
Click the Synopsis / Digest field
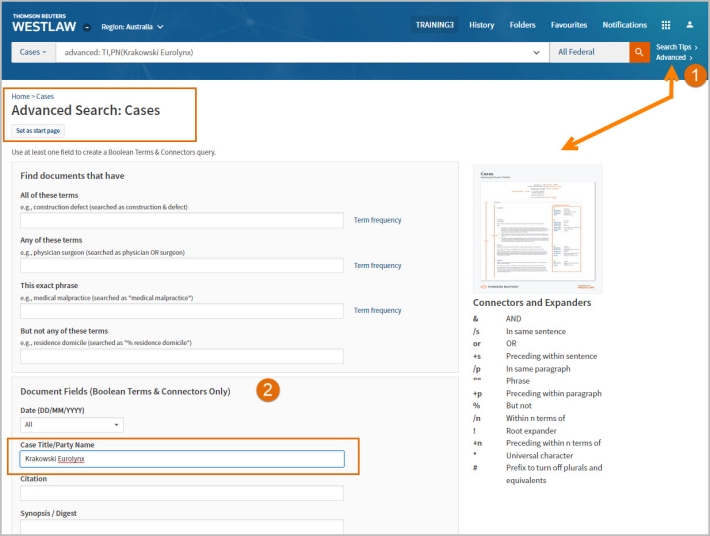pyautogui.click(x=182, y=526)
